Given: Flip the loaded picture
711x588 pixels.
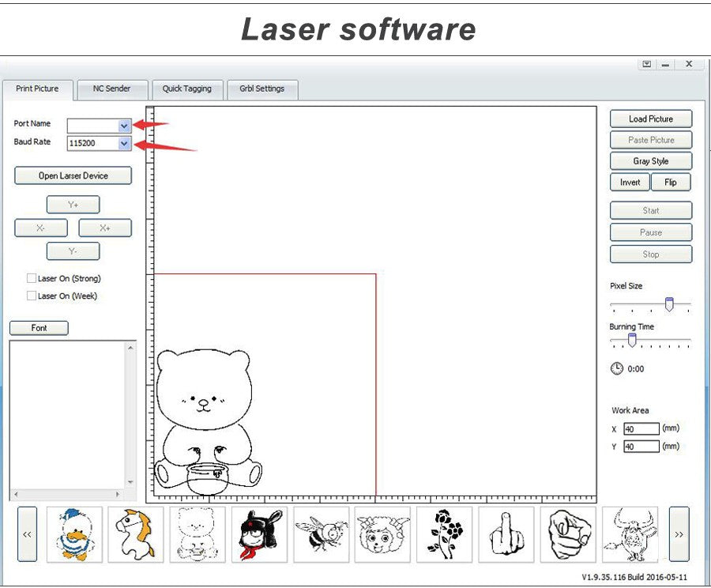Looking at the screenshot, I should pos(671,182).
